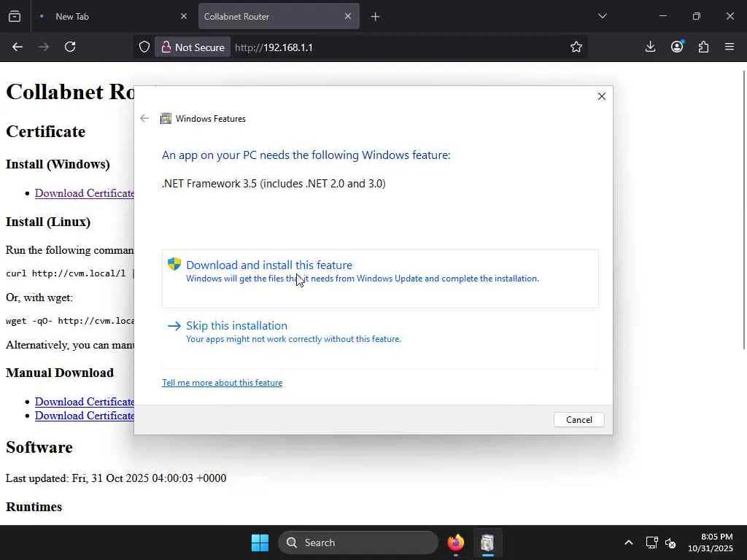Click the Windows Features title icon
This screenshot has height=560, width=747.
166,119
